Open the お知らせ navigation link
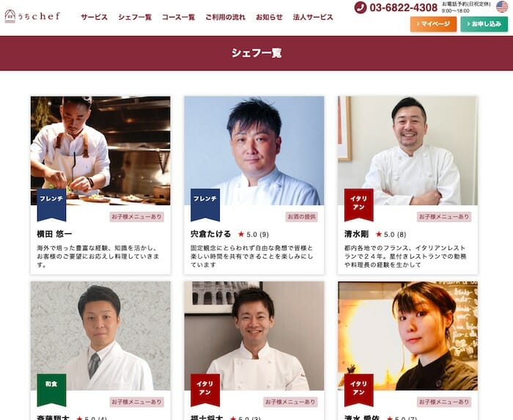The image size is (513, 420). pyautogui.click(x=269, y=17)
